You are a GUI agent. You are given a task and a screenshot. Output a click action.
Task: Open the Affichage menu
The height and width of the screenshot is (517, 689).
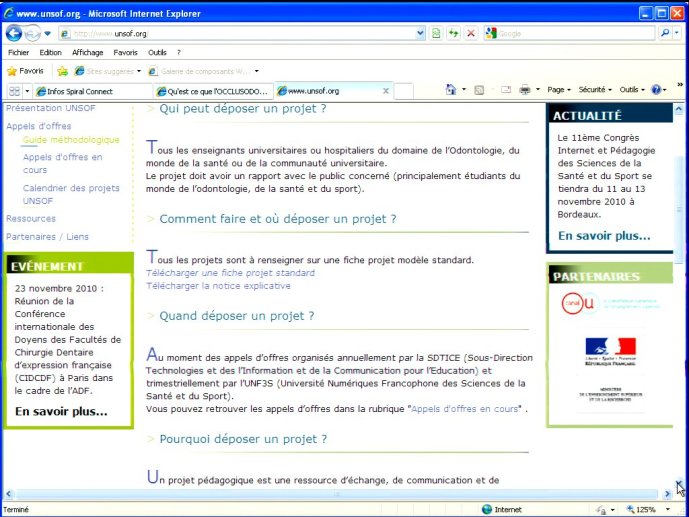point(87,53)
